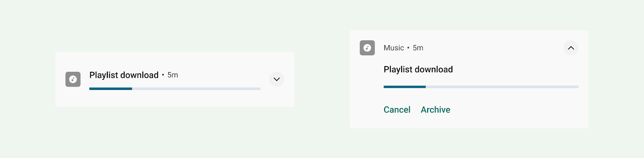Click the unfilled track of the expanded progress bar
The height and width of the screenshot is (158, 644).
click(x=502, y=87)
